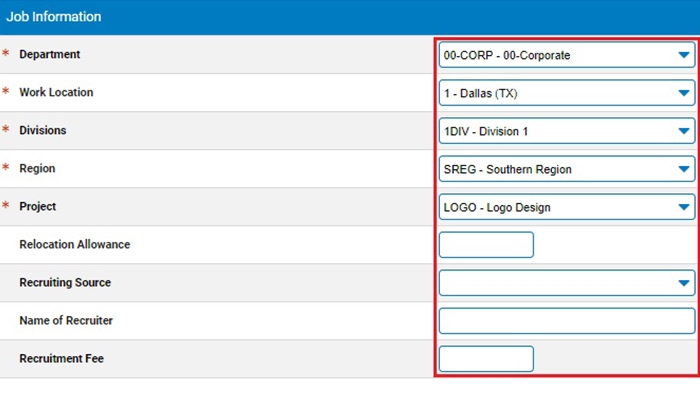The image size is (700, 400).
Task: Select the Work Location label text
Action: click(56, 93)
